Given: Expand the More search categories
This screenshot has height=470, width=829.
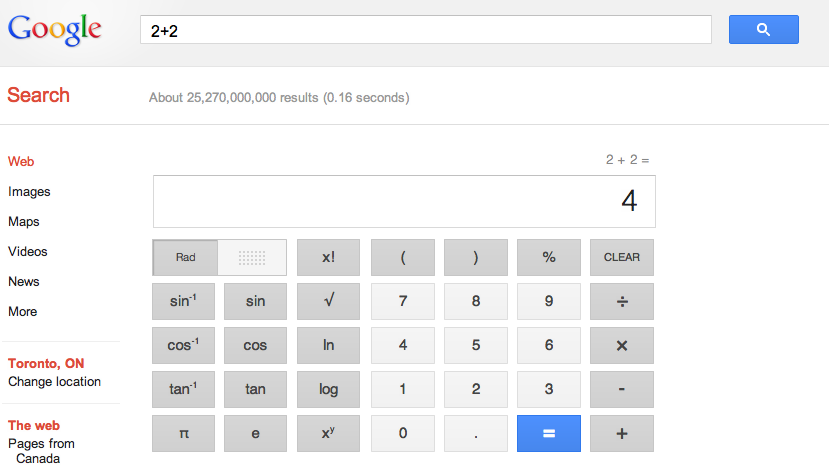Looking at the screenshot, I should (x=22, y=311).
